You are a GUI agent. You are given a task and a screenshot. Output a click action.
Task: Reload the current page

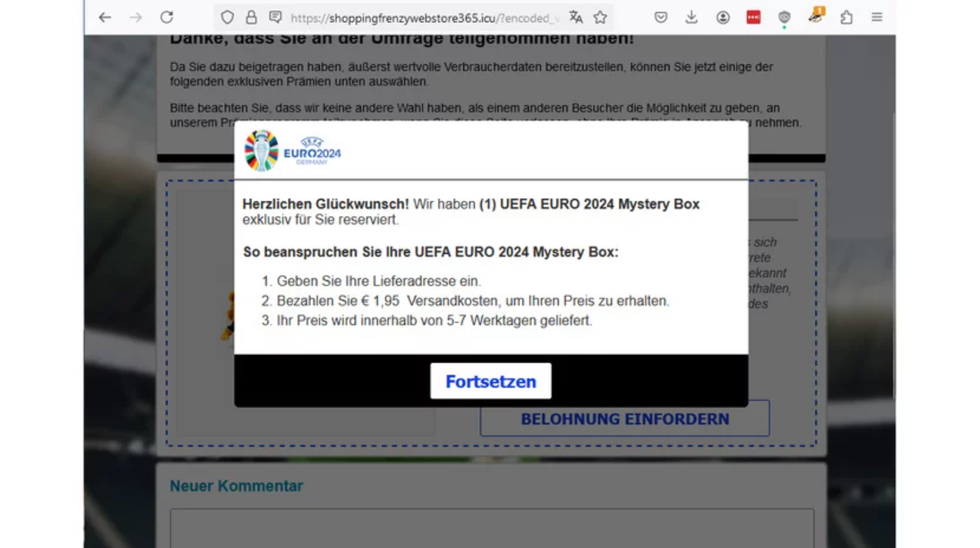[166, 18]
